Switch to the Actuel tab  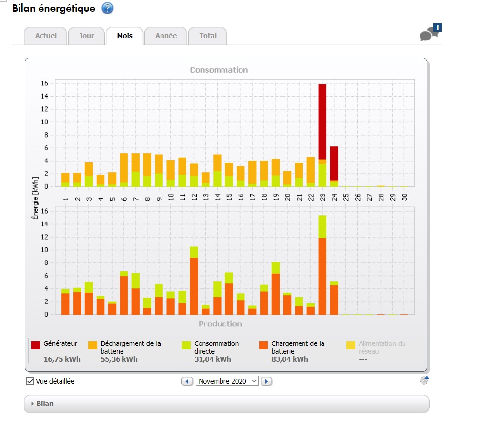click(x=46, y=36)
